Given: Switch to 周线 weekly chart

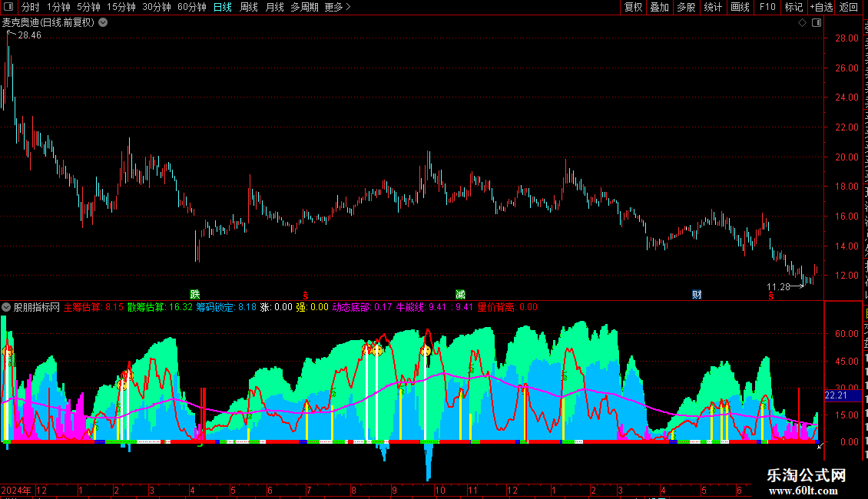Looking at the screenshot, I should [x=249, y=7].
